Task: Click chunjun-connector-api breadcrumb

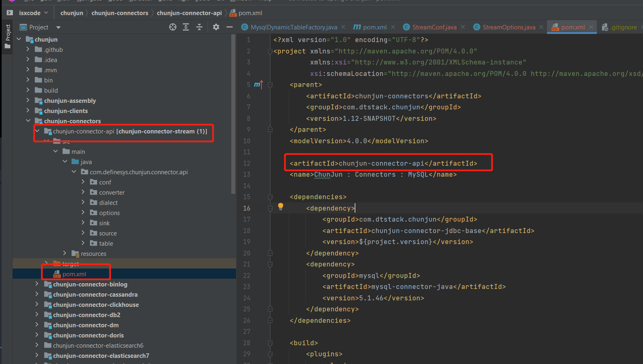Action: pyautogui.click(x=189, y=13)
